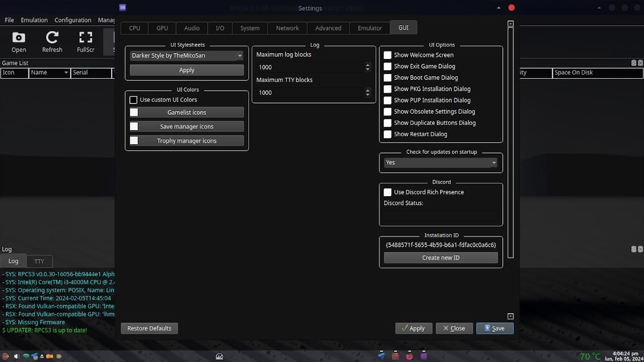The image size is (644, 362).
Task: Click Create new ID button
Action: point(441,257)
